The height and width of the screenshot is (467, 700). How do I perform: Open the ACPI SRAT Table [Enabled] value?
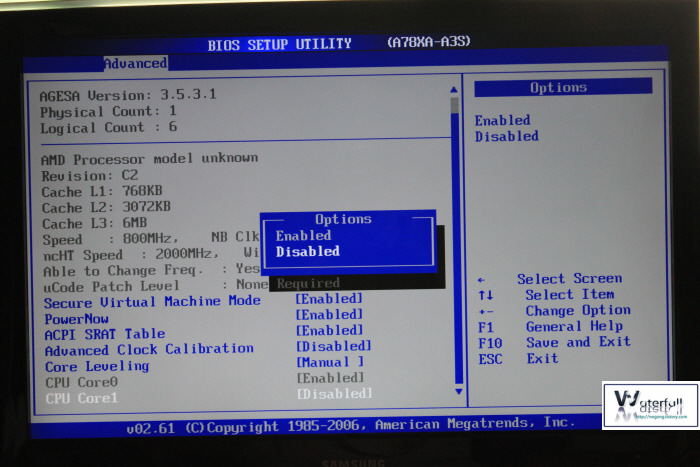329,330
